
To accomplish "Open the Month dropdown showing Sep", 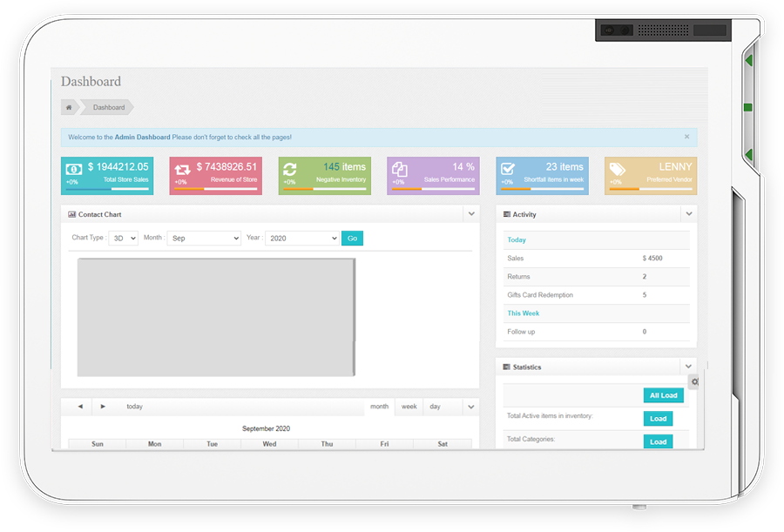I will tap(204, 238).
